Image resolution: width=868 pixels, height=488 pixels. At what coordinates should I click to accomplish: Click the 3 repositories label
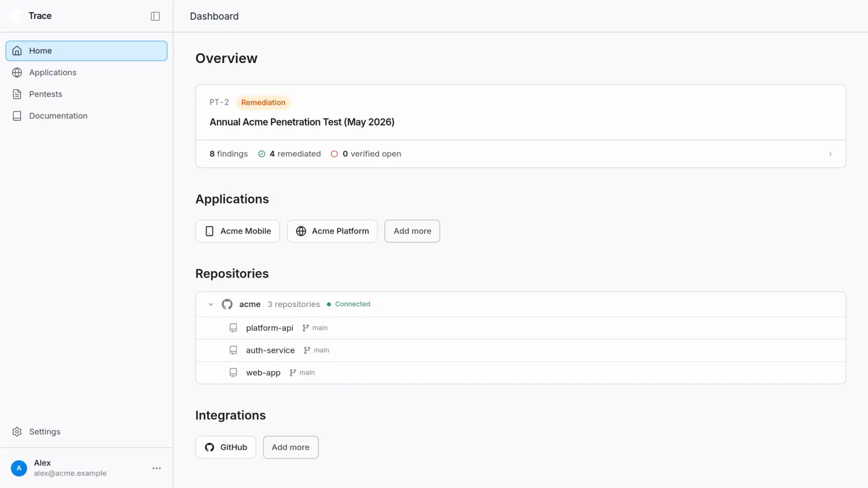(x=293, y=304)
